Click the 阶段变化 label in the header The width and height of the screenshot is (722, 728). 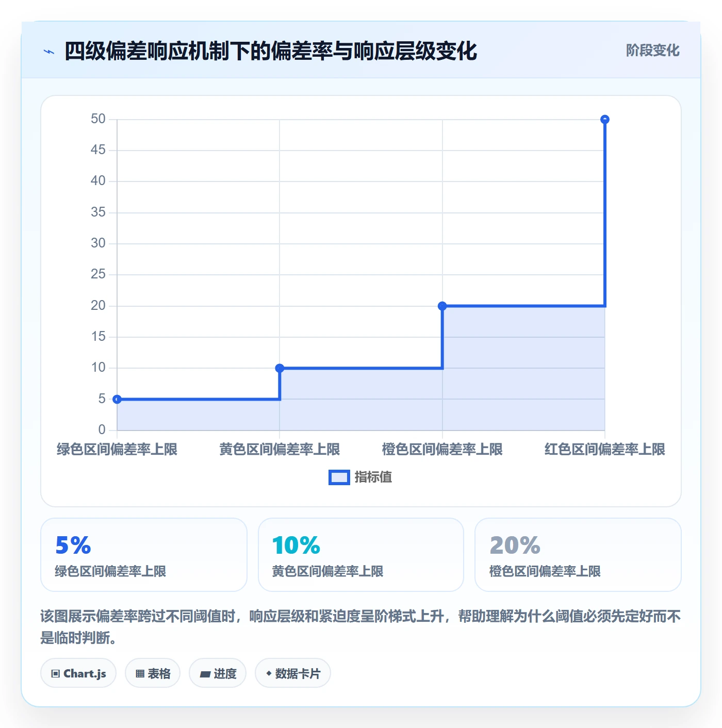point(652,51)
